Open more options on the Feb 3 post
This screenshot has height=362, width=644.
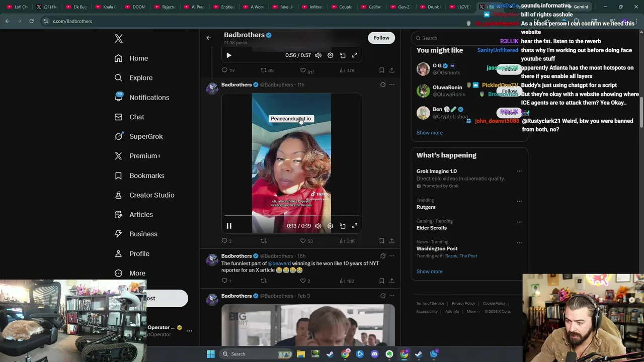click(x=392, y=296)
